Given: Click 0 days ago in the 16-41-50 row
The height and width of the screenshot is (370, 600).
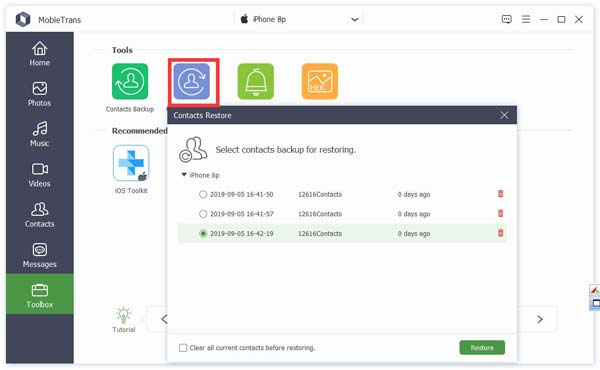Looking at the screenshot, I should 414,194.
